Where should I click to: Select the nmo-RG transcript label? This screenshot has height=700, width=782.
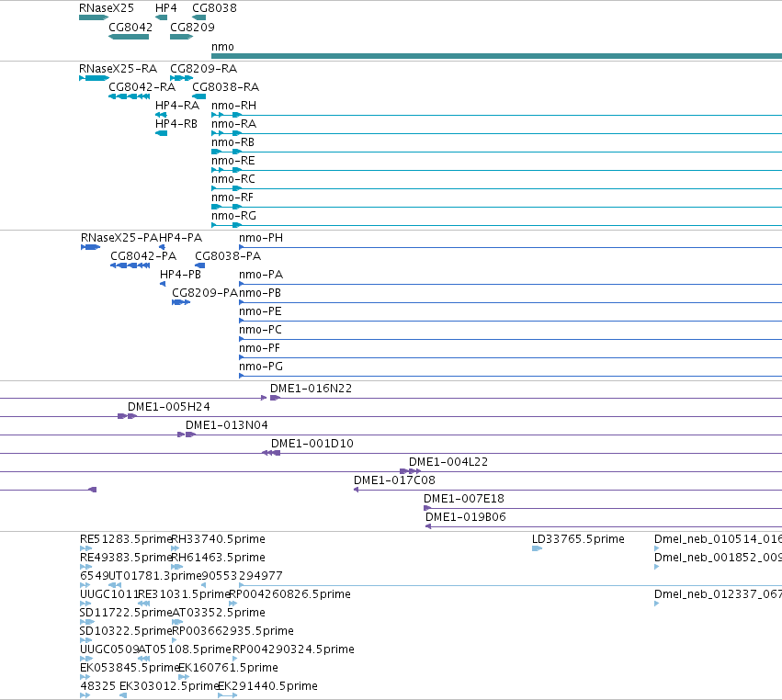[234, 216]
